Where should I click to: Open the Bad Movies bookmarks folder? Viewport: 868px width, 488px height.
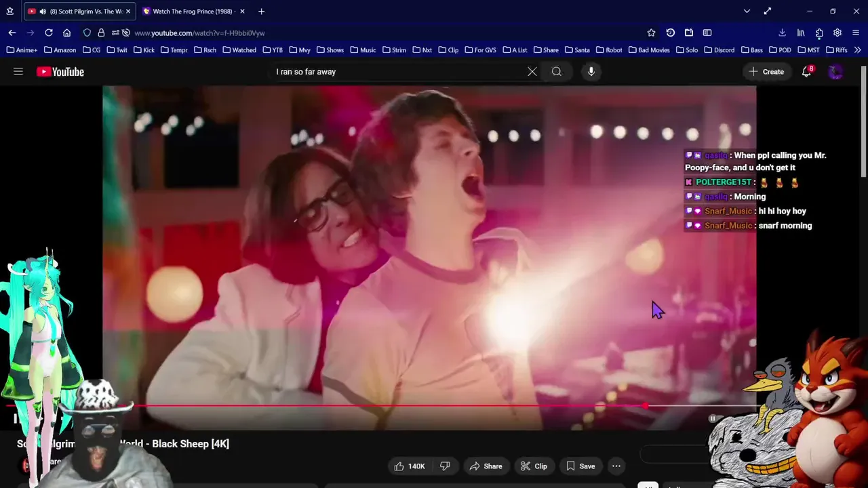point(649,50)
